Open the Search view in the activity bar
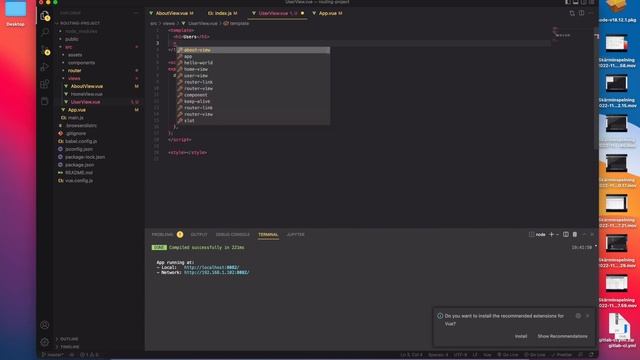This screenshot has width=640, height=360. point(45,32)
